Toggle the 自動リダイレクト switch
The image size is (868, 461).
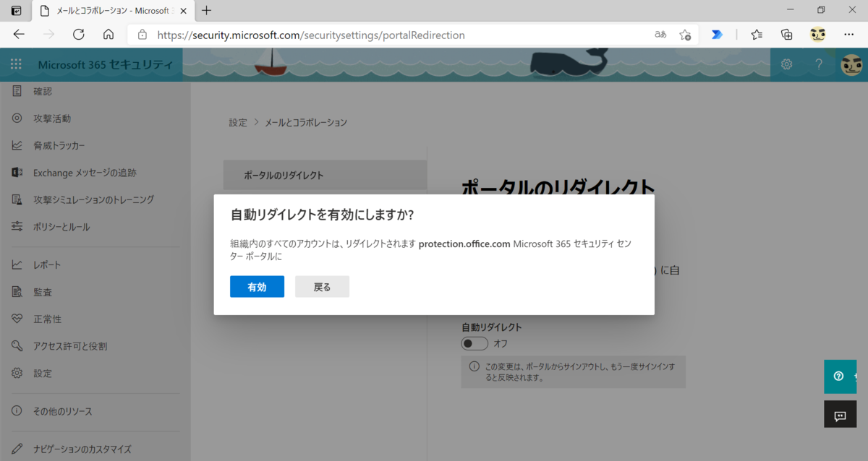coord(475,343)
